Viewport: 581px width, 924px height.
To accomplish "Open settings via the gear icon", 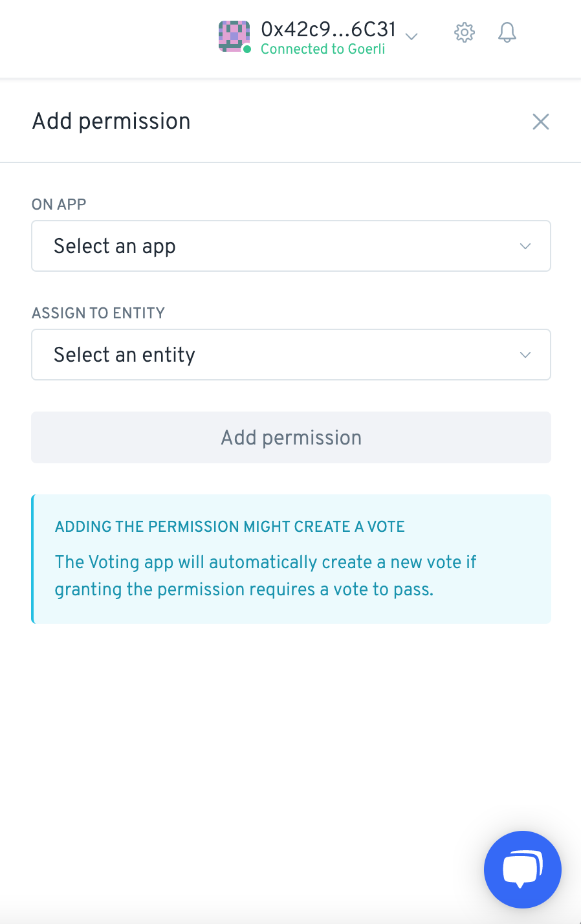I will [x=465, y=32].
